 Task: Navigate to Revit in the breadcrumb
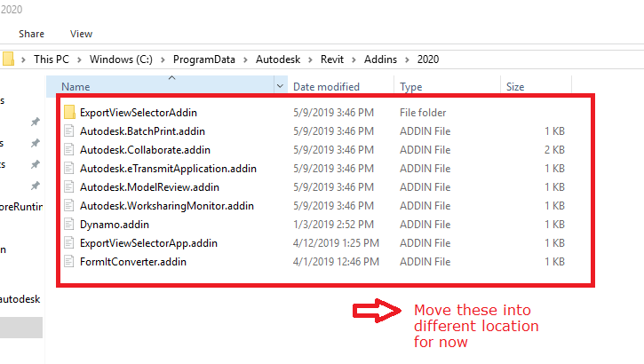332,59
